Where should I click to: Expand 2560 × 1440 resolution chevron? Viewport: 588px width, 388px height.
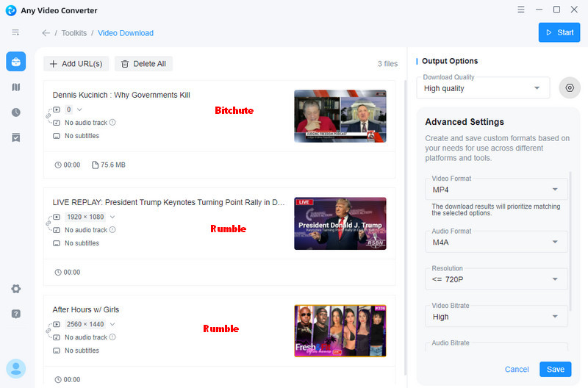[112, 324]
